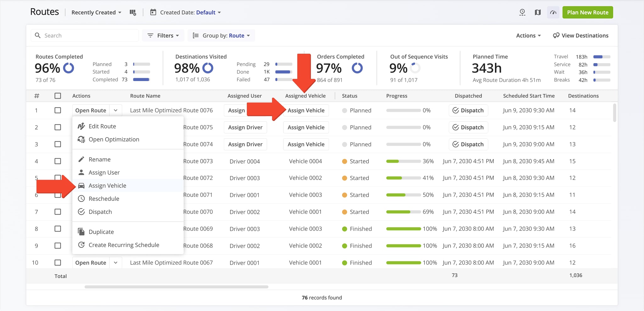Click the horizontal scrollbar below the table

click(x=176, y=287)
